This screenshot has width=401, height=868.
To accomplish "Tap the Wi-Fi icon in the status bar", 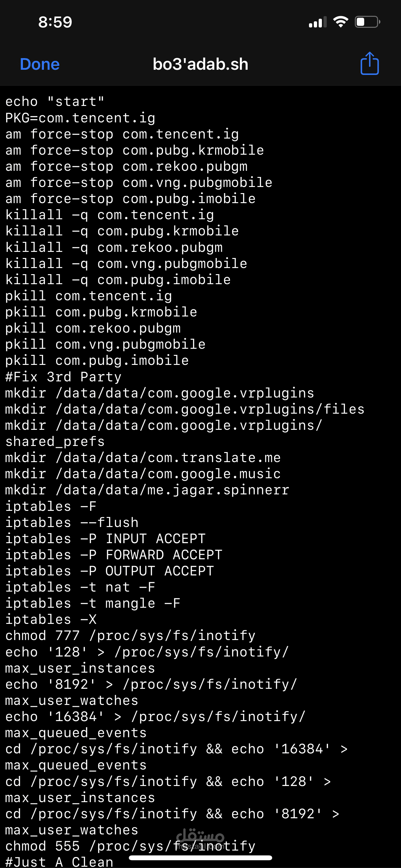I will (341, 22).
